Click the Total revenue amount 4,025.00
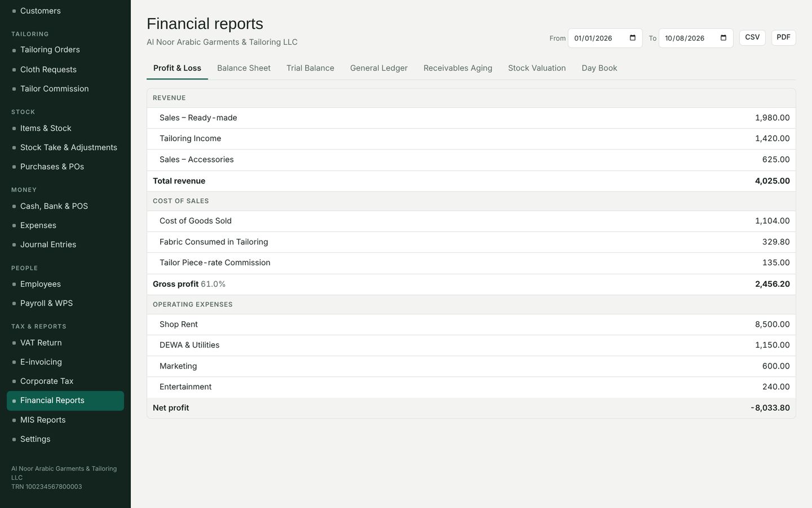 pyautogui.click(x=773, y=181)
